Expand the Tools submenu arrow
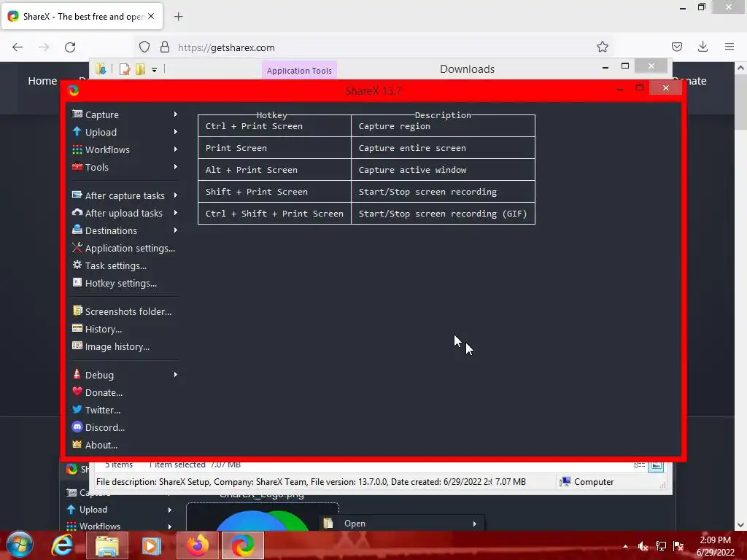 (175, 167)
